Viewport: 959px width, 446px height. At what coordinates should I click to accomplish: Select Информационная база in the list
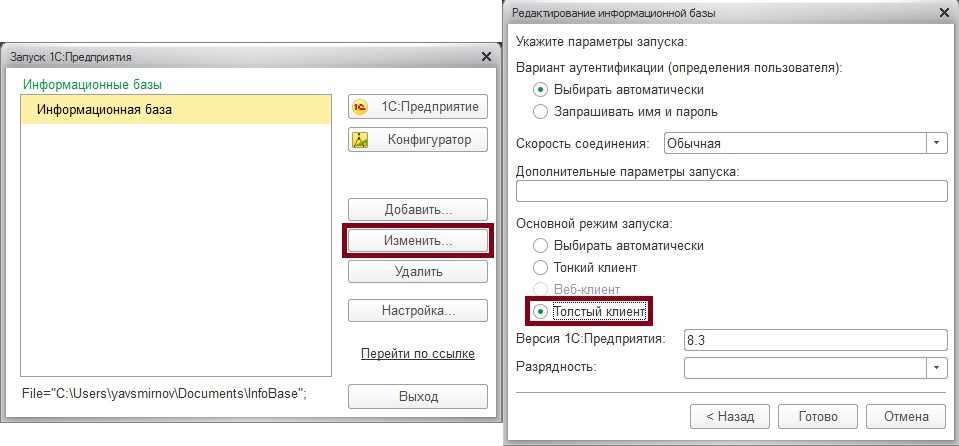tap(176, 110)
